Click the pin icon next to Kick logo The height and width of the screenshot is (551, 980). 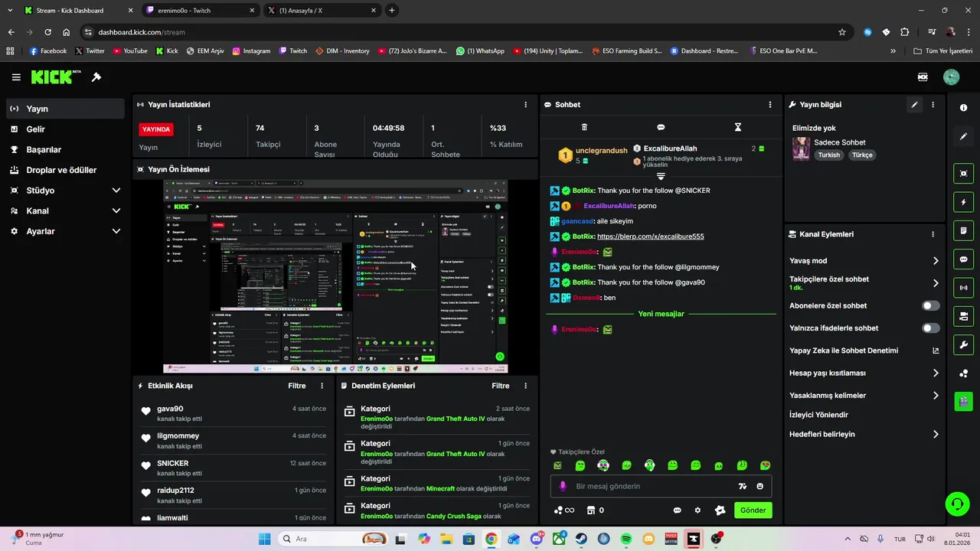coord(96,77)
